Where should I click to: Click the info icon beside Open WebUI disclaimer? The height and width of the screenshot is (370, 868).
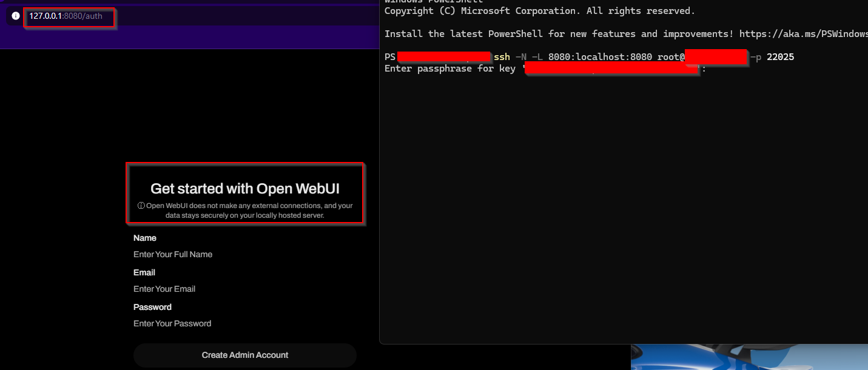pyautogui.click(x=141, y=206)
